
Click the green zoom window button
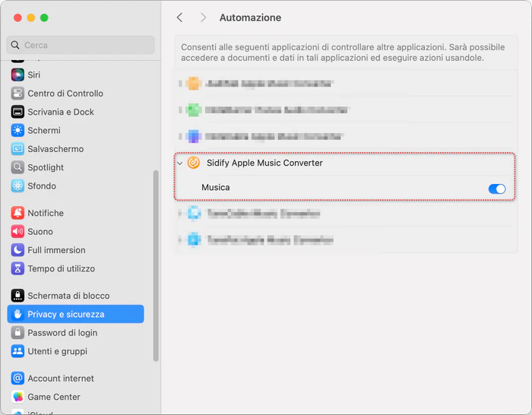[x=44, y=17]
